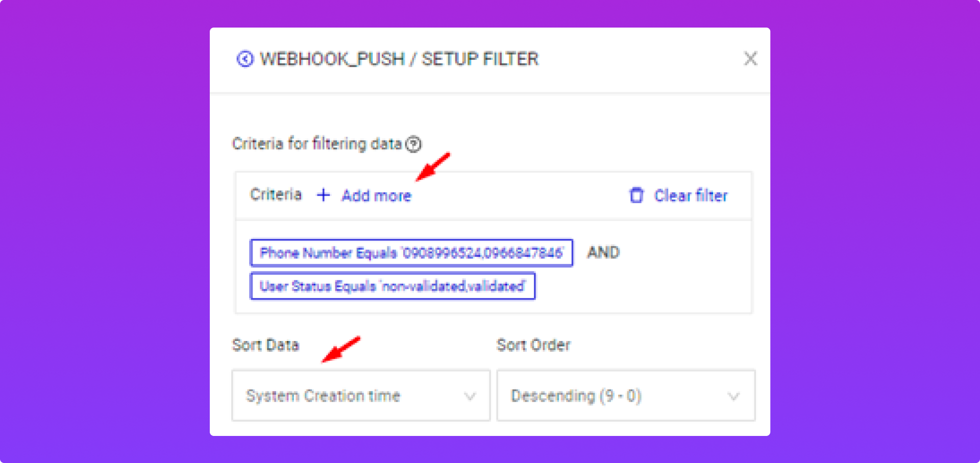Select the Phone Number Equals criteria chip
Viewport: 980px width, 463px height.
411,253
